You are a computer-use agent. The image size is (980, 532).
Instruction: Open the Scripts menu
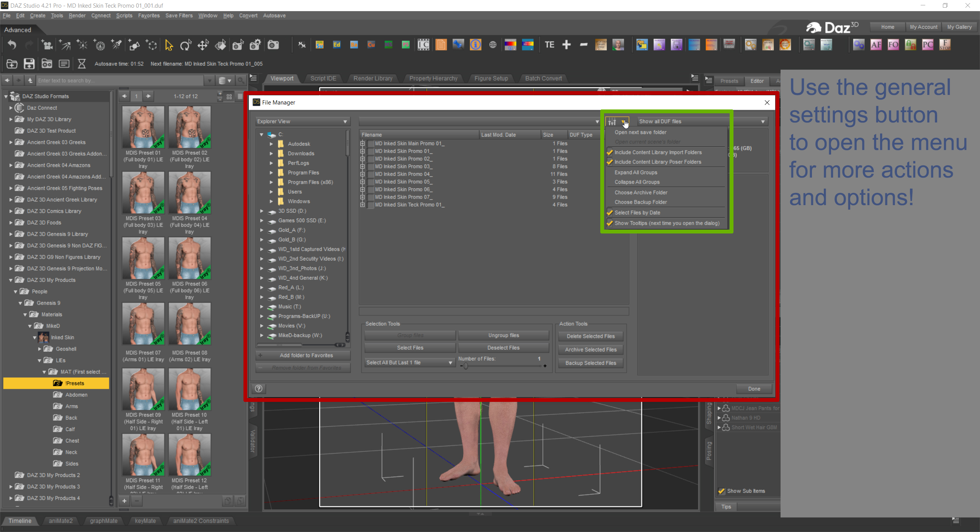coord(124,15)
